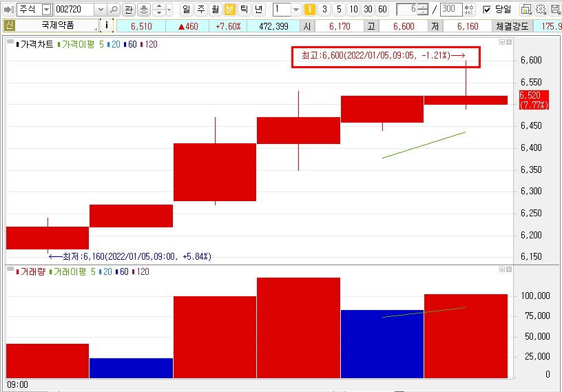This screenshot has height=392, width=562.
Task: Click the stock name 국제약품
Action: tap(58, 25)
